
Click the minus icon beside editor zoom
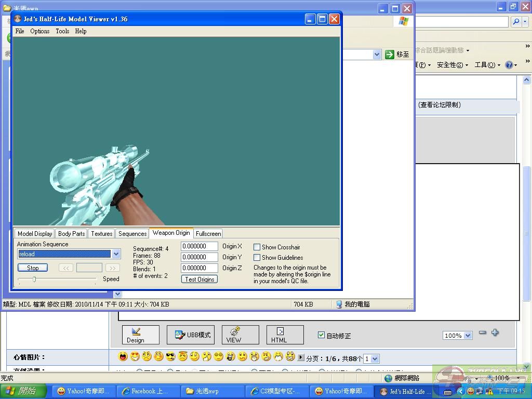[x=483, y=332]
